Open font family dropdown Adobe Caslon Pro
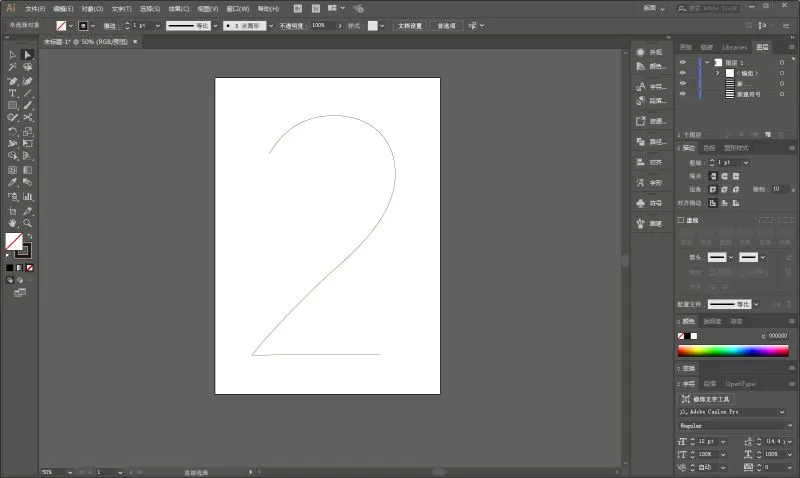 pyautogui.click(x=782, y=412)
